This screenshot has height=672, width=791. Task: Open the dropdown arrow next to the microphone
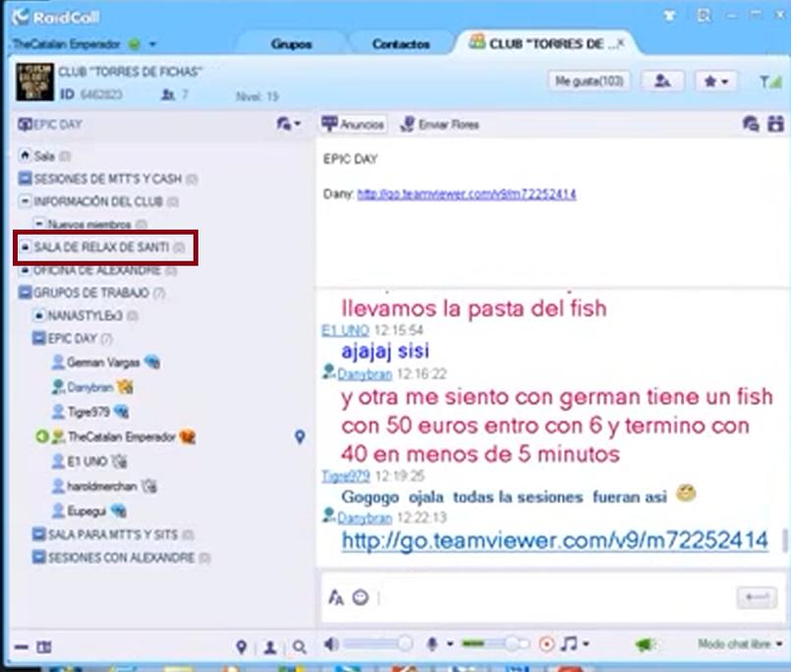tap(450, 644)
